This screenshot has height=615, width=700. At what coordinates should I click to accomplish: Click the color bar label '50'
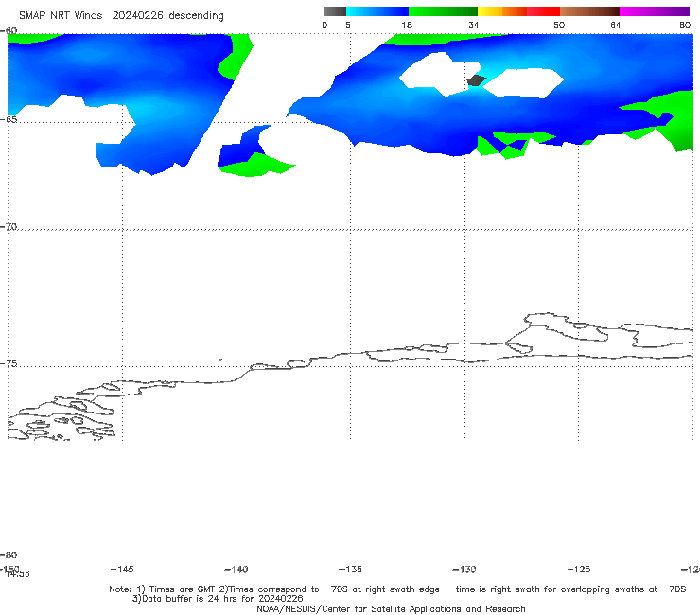pyautogui.click(x=559, y=26)
